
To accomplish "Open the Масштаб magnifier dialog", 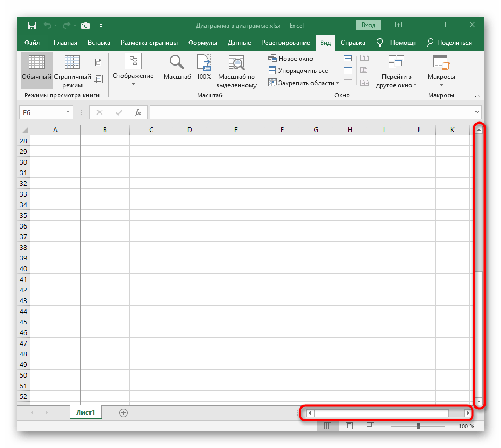I will pyautogui.click(x=177, y=68).
